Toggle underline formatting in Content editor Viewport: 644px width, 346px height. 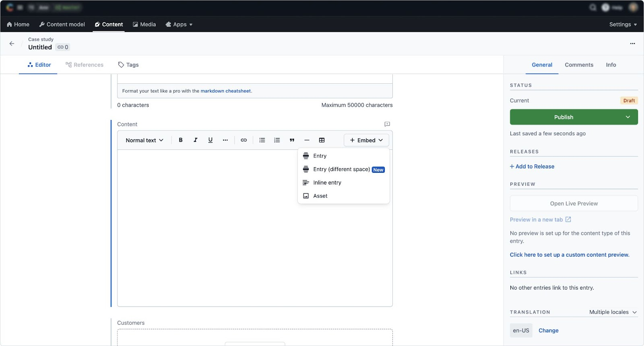(x=211, y=140)
